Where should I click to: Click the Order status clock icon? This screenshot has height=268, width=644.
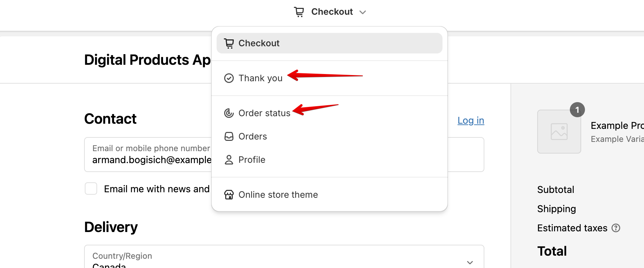point(229,113)
